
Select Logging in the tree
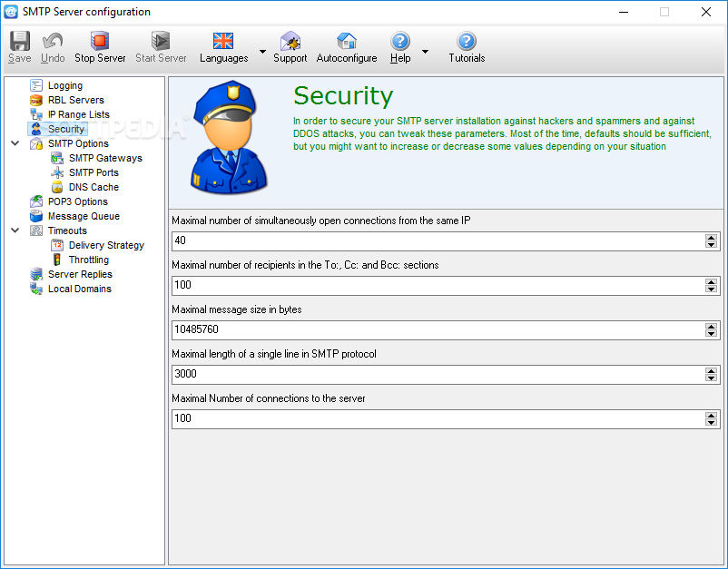(x=65, y=86)
